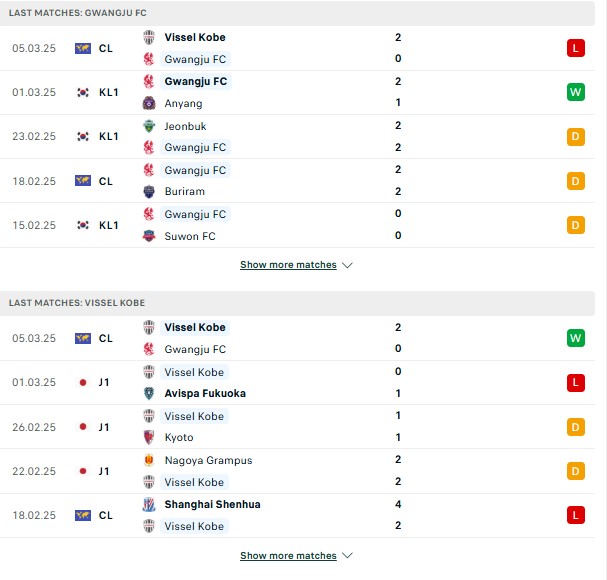Click the orange D badge for Gwangju vs Suwon FC
This screenshot has height=580, width=607.
coord(575,225)
